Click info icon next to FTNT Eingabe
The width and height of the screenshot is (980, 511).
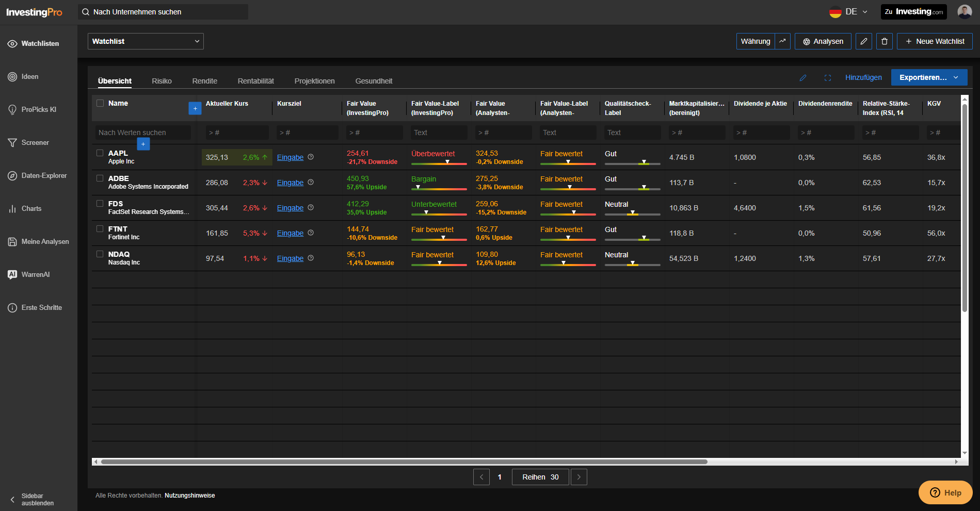click(311, 233)
